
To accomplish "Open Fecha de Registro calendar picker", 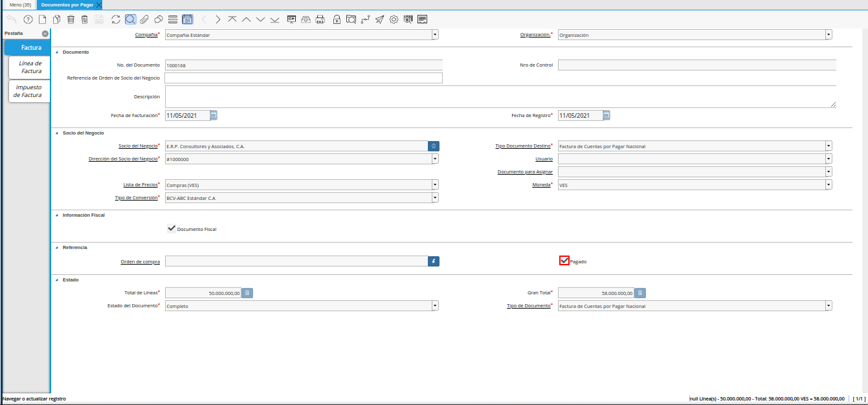I will click(x=606, y=115).
